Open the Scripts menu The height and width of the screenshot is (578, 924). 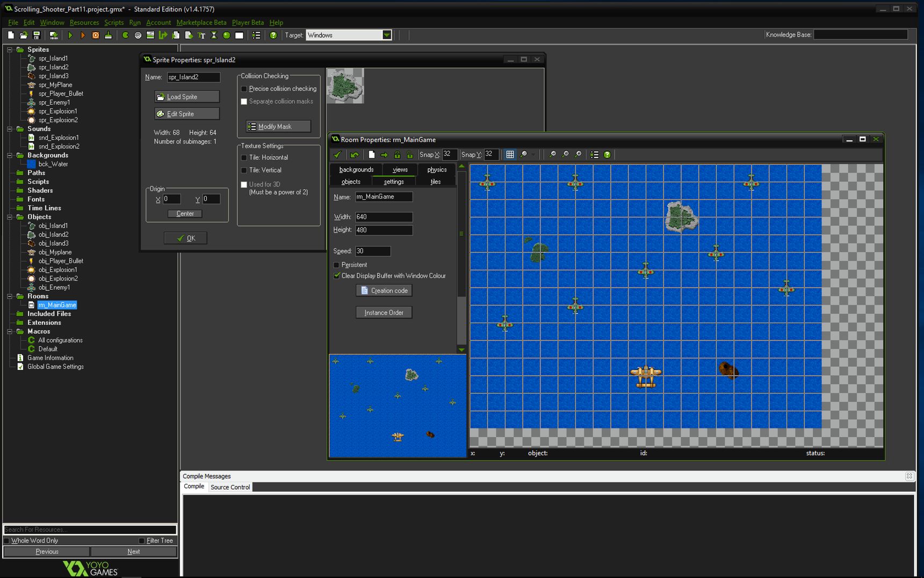[114, 23]
